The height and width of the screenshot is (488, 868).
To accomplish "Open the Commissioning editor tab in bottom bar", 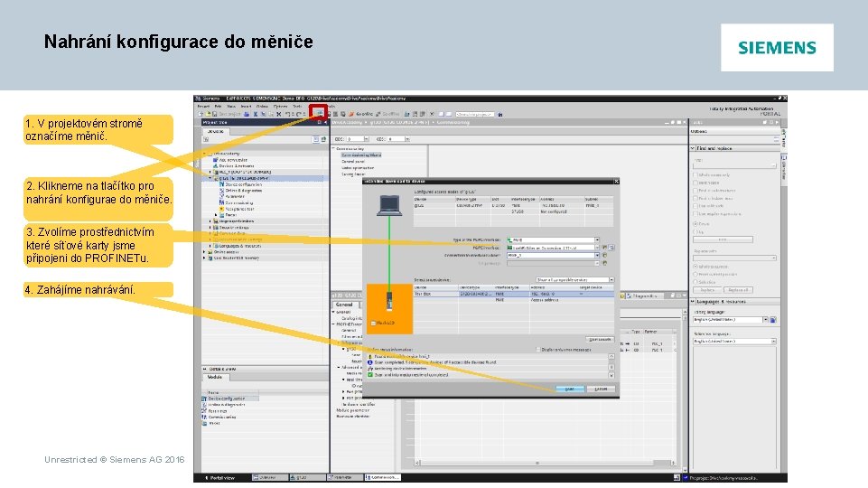I will (x=383, y=477).
